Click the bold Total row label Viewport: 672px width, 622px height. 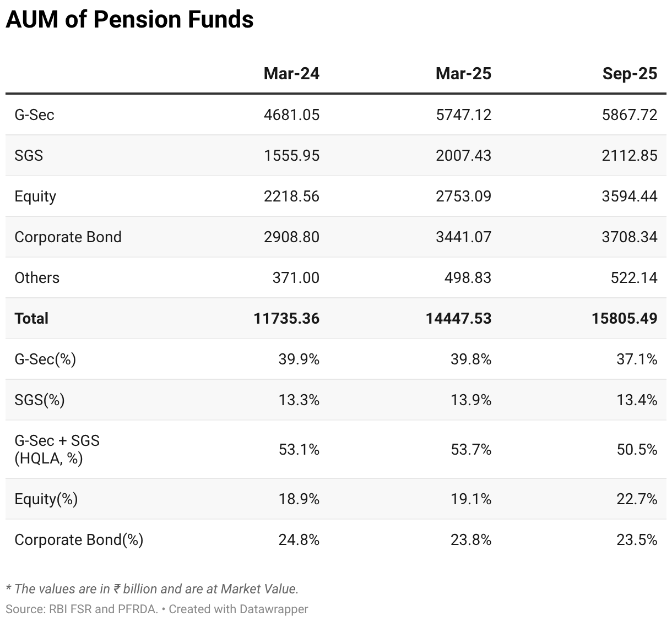31,318
